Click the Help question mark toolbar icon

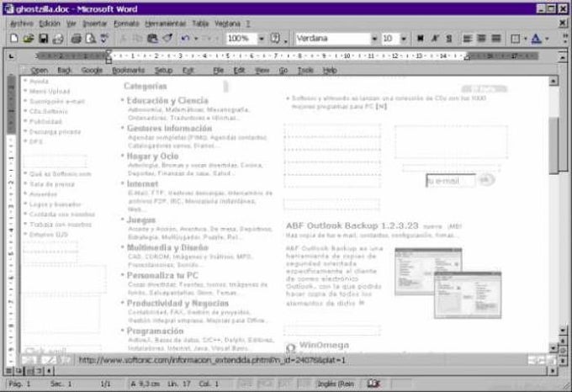pos(275,39)
